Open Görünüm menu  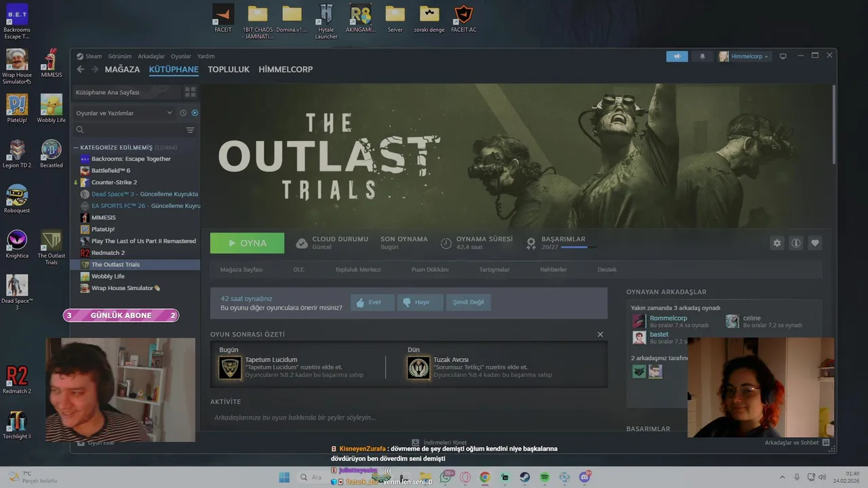pyautogui.click(x=120, y=56)
